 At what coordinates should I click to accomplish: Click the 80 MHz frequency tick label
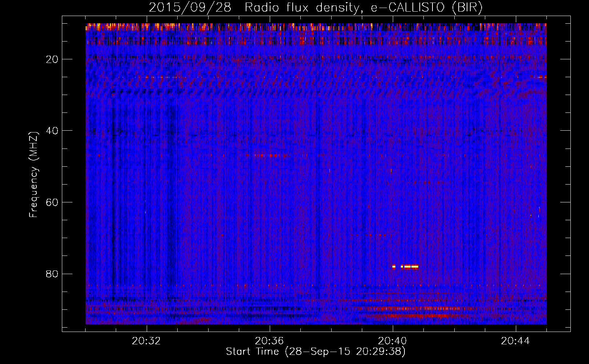tap(52, 274)
